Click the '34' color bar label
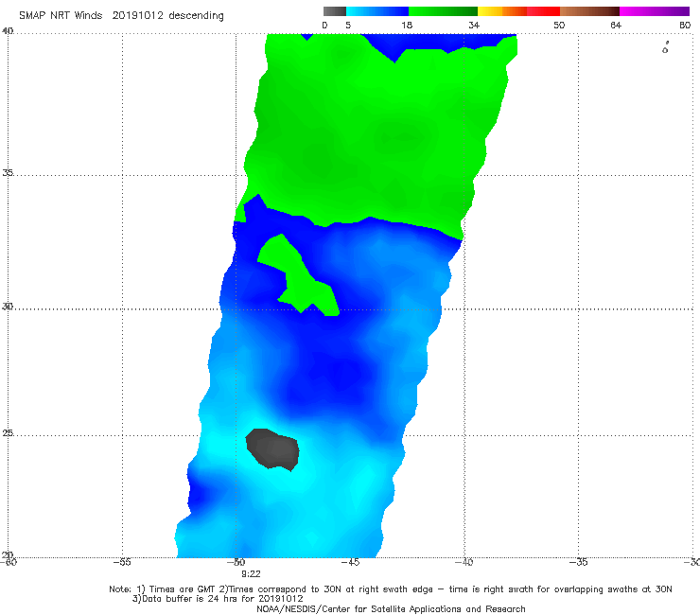The height and width of the screenshot is (615, 700). tap(474, 25)
